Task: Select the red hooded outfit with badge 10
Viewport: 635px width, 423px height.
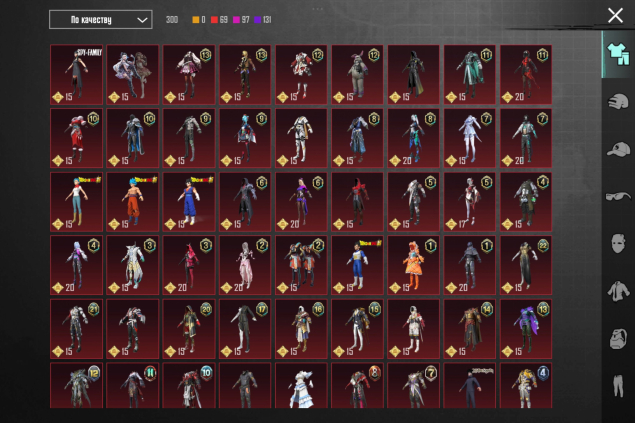Action: [77, 138]
